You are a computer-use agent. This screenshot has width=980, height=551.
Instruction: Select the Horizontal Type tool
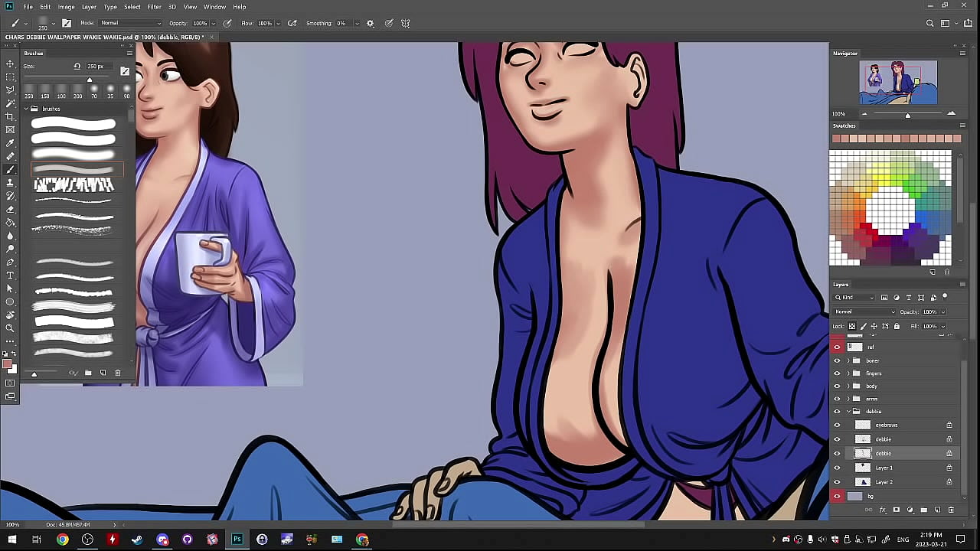point(10,275)
